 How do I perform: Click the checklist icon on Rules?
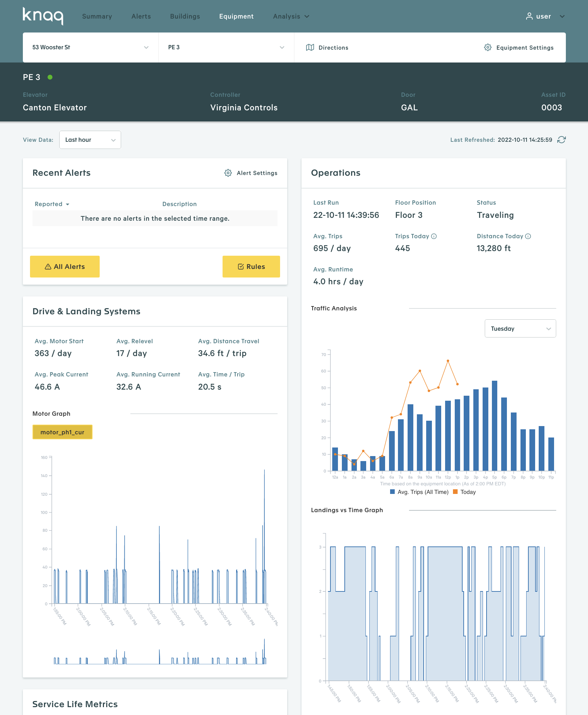pyautogui.click(x=241, y=266)
